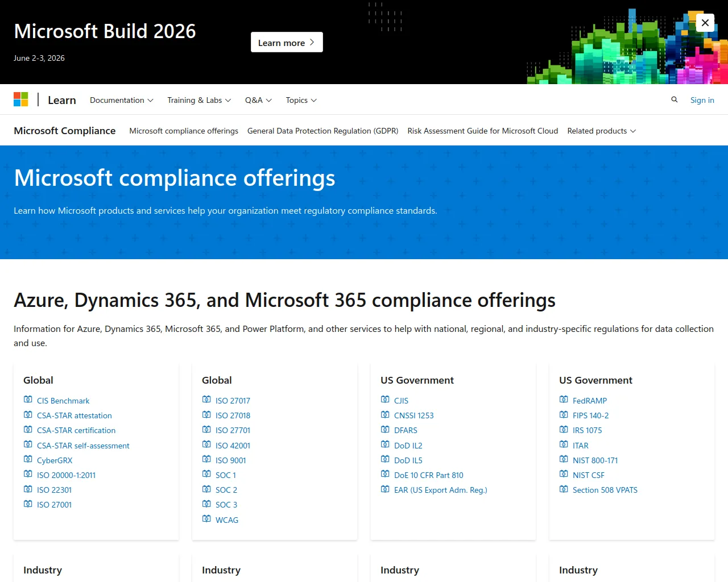Open Risk Assessment Guide for Microsoft Cloud

point(483,131)
